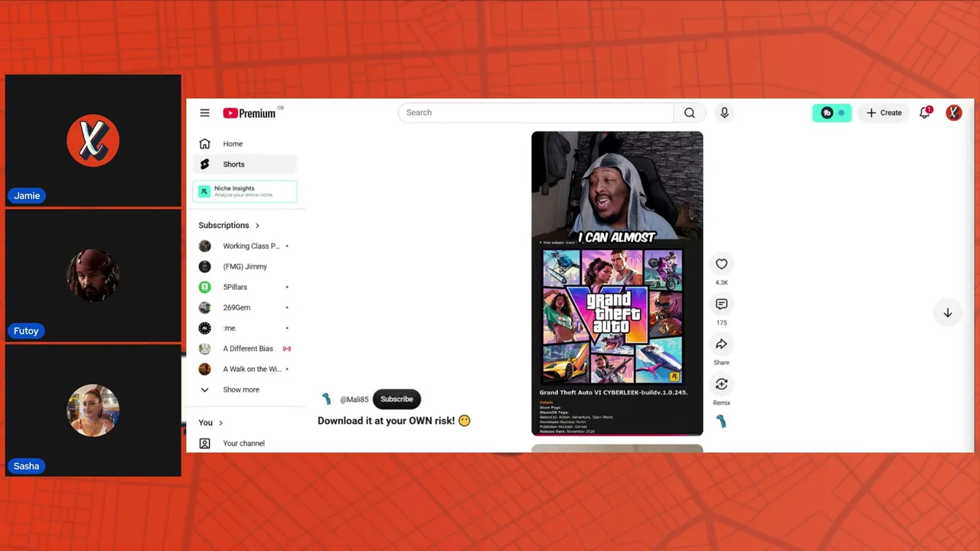This screenshot has width=980, height=551.
Task: Go to the YouTube Premium logo home
Action: (250, 113)
